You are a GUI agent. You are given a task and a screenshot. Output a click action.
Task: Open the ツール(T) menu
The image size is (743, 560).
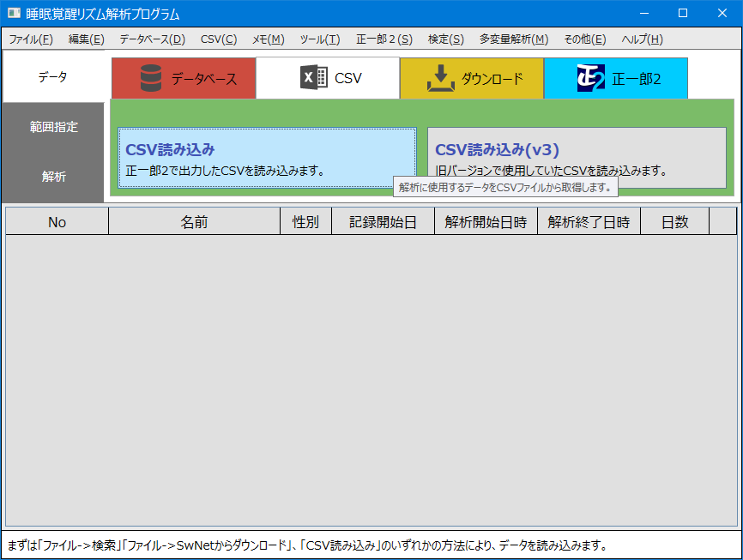click(320, 39)
